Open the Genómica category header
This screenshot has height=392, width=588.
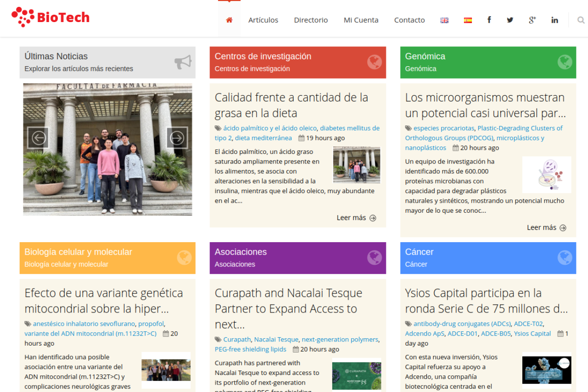(425, 57)
